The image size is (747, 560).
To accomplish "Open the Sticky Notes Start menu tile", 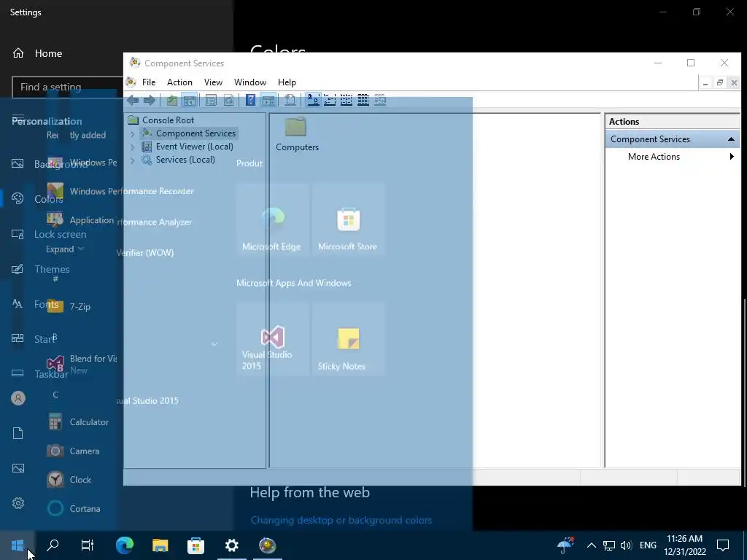I will (348, 339).
